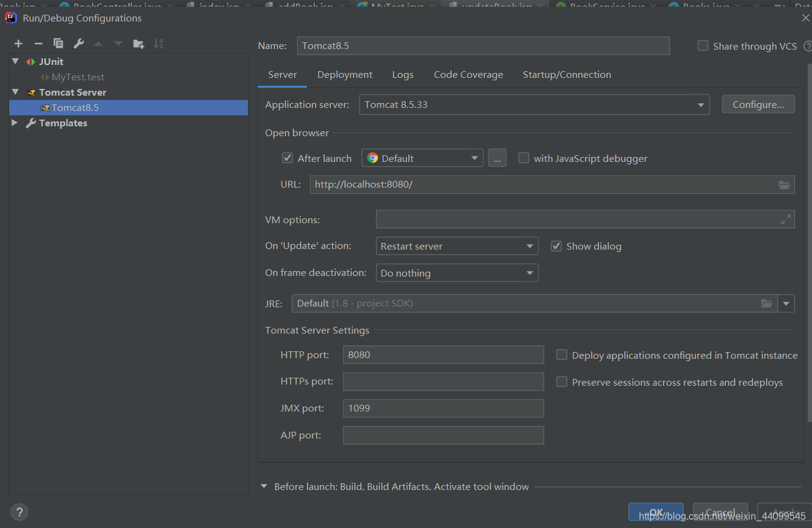Click the AJP port field
812x528 pixels.
(443, 435)
